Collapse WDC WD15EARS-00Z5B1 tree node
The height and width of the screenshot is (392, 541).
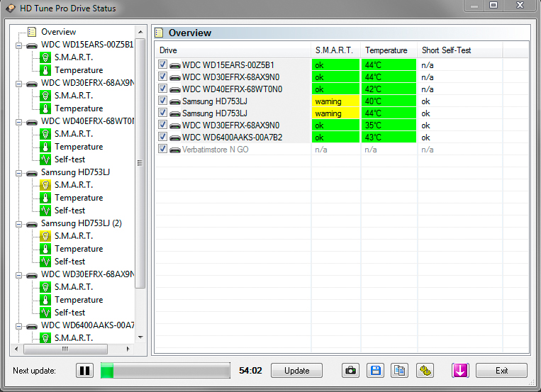18,45
